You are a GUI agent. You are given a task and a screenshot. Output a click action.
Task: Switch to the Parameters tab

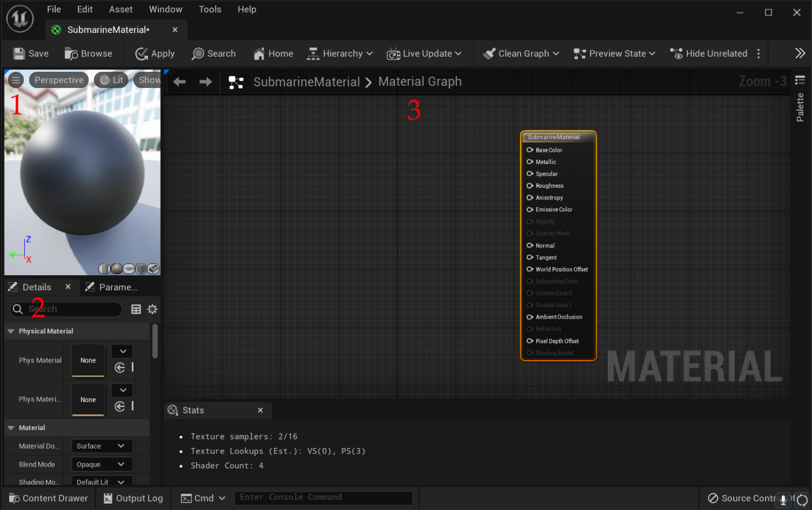(x=111, y=287)
